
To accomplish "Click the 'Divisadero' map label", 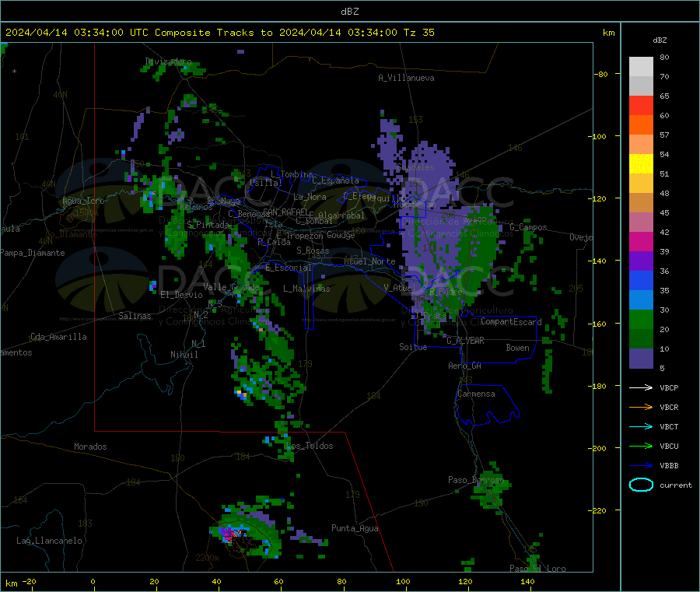I will click(x=168, y=61).
